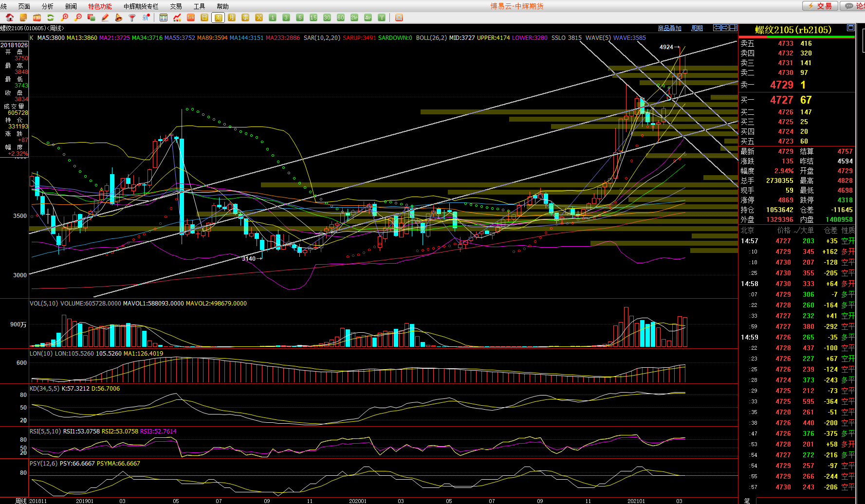Select the 60-minute period button

tap(341, 18)
